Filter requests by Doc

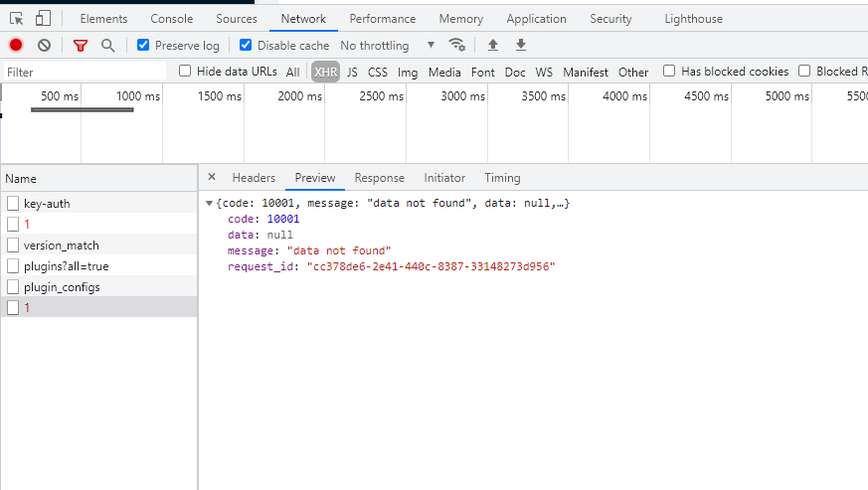tap(515, 72)
